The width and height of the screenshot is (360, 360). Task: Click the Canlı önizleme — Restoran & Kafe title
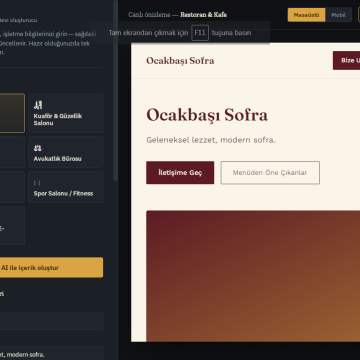pyautogui.click(x=178, y=15)
